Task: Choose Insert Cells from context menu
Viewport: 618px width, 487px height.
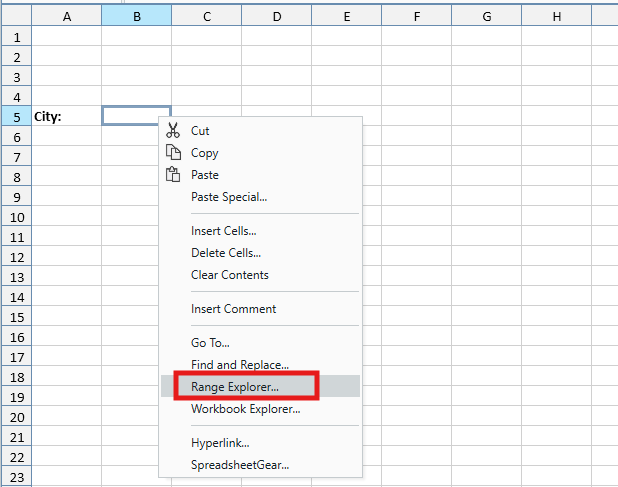Action: [x=223, y=231]
